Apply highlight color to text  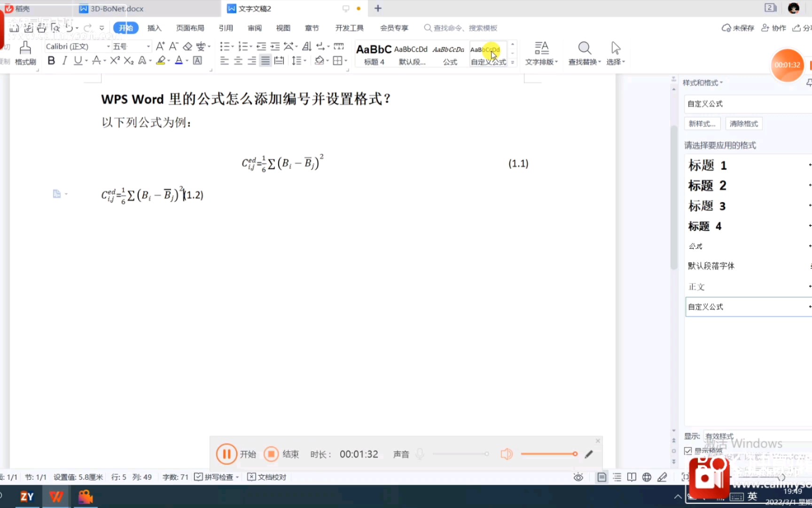pos(160,61)
